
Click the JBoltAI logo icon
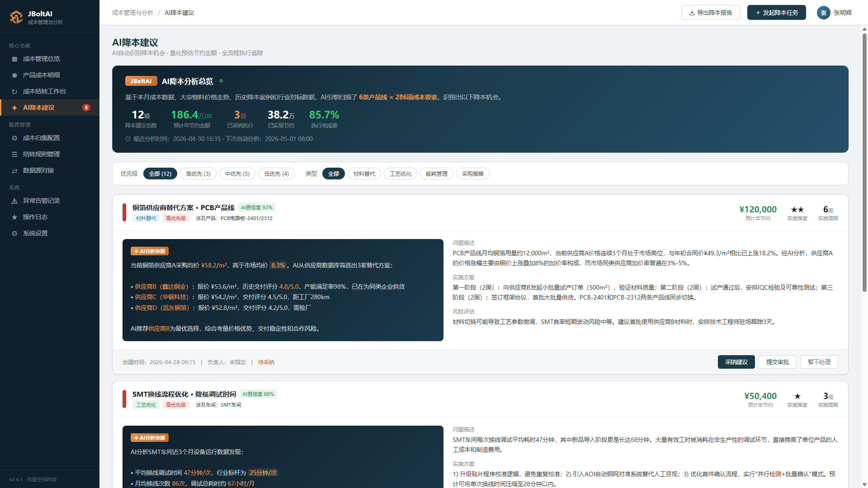coord(16,17)
